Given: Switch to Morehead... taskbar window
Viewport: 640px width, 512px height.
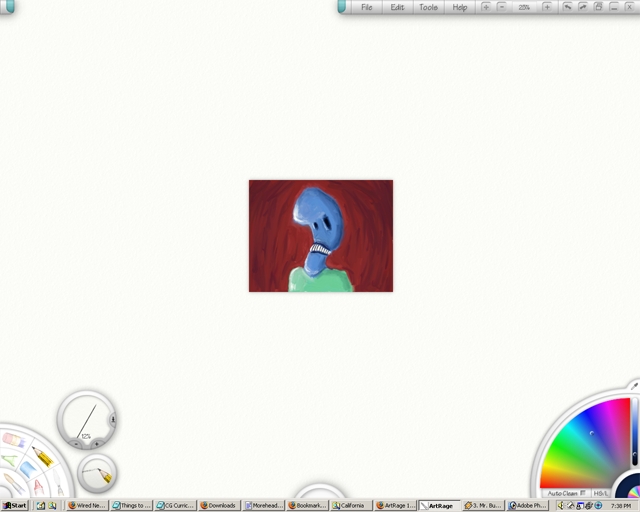Looking at the screenshot, I should click(264, 505).
